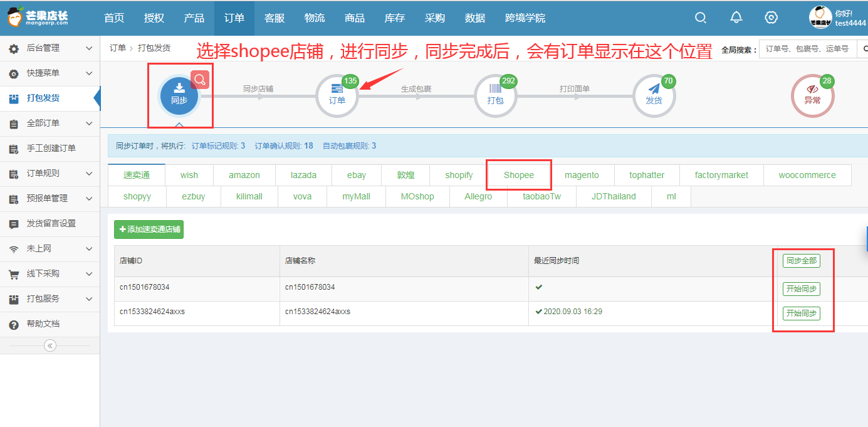Open the 订单确认规则 link
The image size is (868, 427).
pos(284,146)
